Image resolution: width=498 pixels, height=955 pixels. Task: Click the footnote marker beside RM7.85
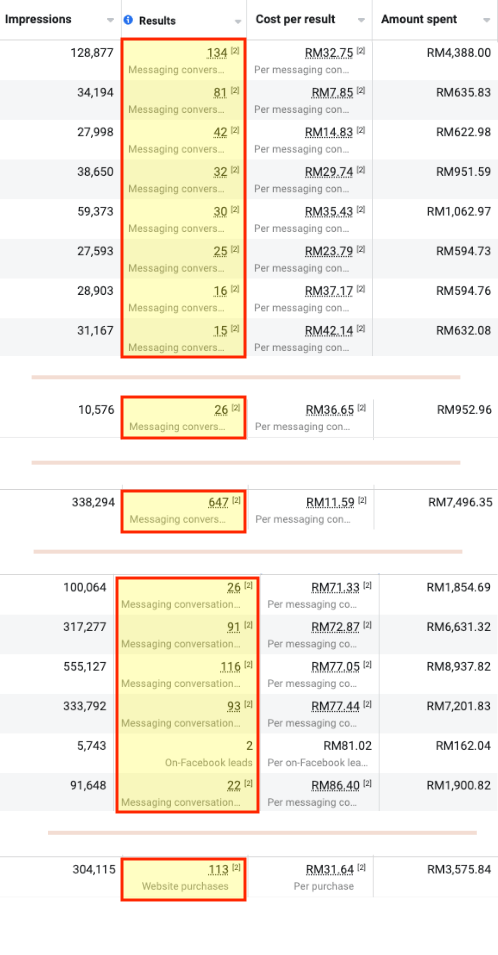360,90
